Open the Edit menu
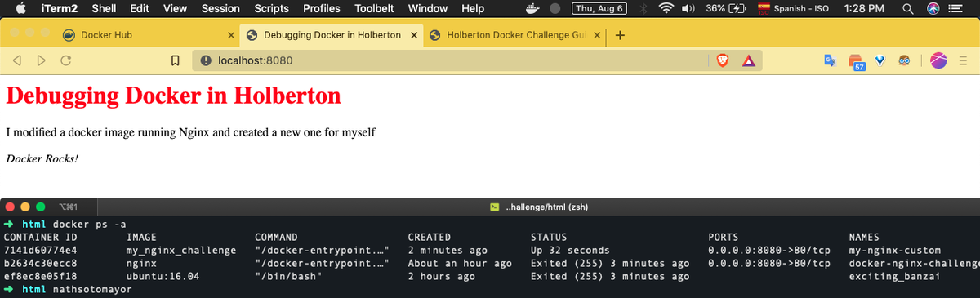Screen dimensions: 980x298 pos(140,8)
